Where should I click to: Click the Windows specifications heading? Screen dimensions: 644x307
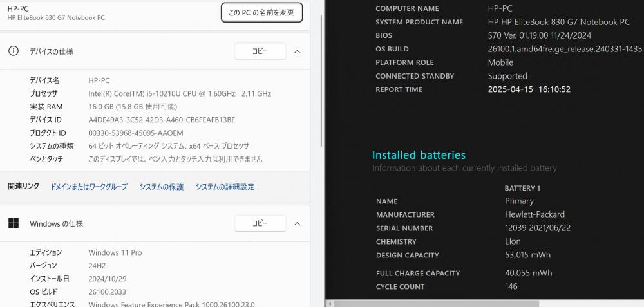[56, 224]
